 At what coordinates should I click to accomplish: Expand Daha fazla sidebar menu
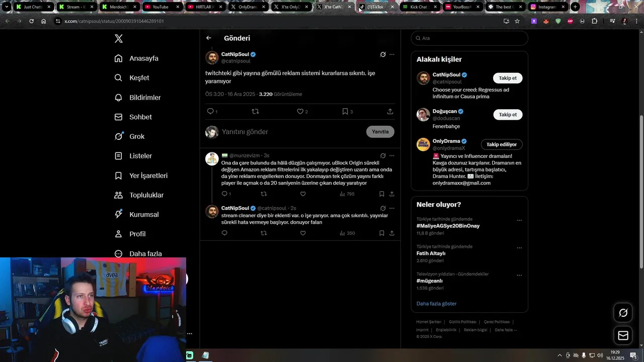click(x=138, y=253)
